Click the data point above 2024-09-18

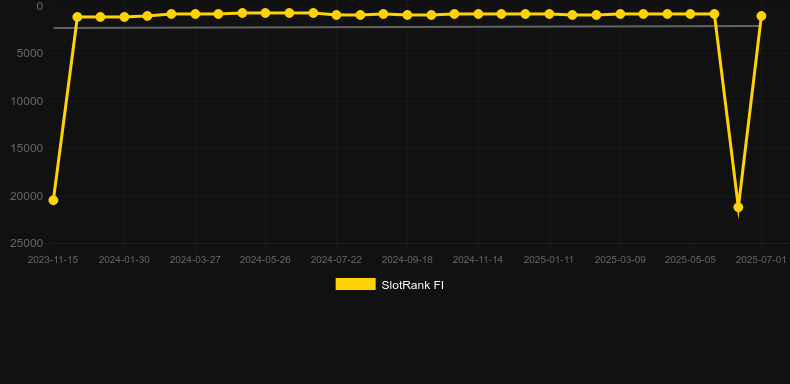(x=407, y=15)
